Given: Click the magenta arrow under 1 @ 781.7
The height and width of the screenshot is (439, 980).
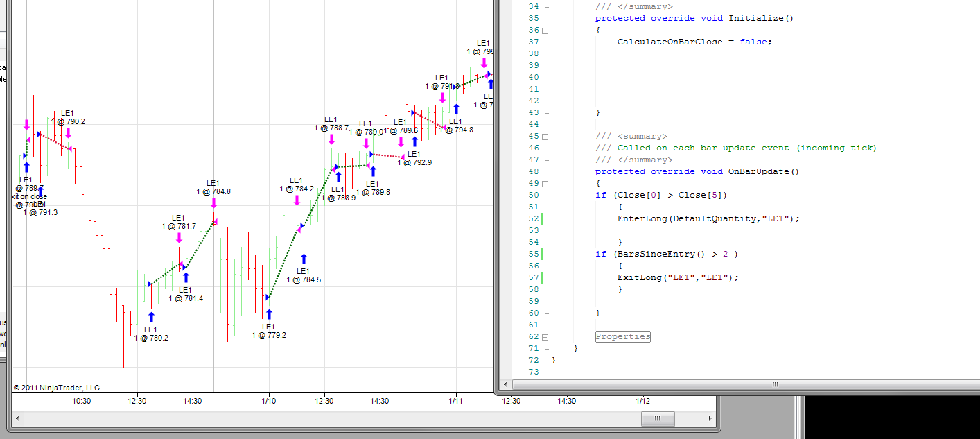Looking at the screenshot, I should (x=179, y=237).
